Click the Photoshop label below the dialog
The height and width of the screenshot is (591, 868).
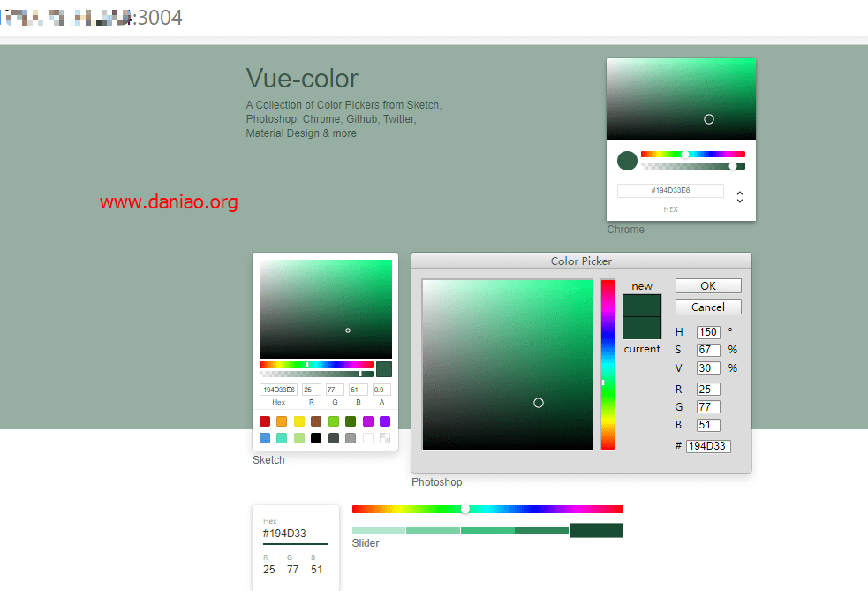coord(437,481)
